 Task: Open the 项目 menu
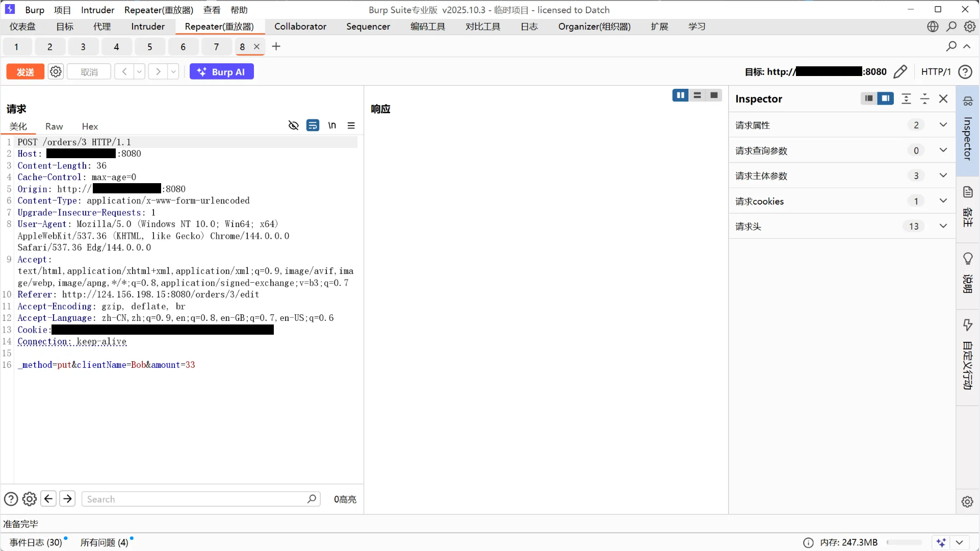tap(63, 10)
